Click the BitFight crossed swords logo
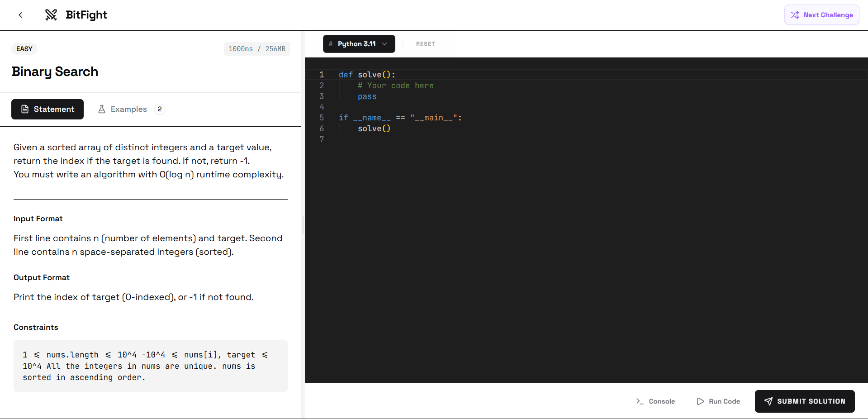Viewport: 868px width, 419px height. (x=51, y=15)
